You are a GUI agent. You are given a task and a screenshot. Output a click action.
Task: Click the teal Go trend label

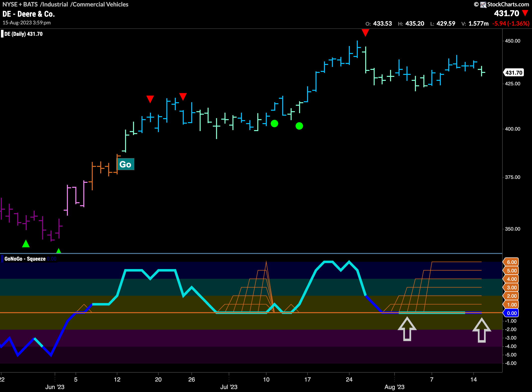[125, 164]
